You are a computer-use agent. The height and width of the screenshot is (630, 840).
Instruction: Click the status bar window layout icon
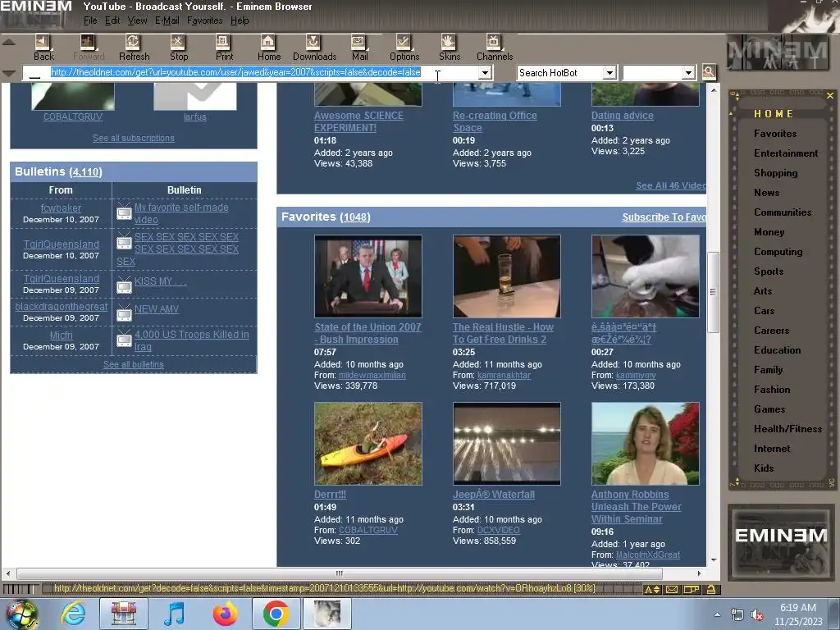[691, 589]
